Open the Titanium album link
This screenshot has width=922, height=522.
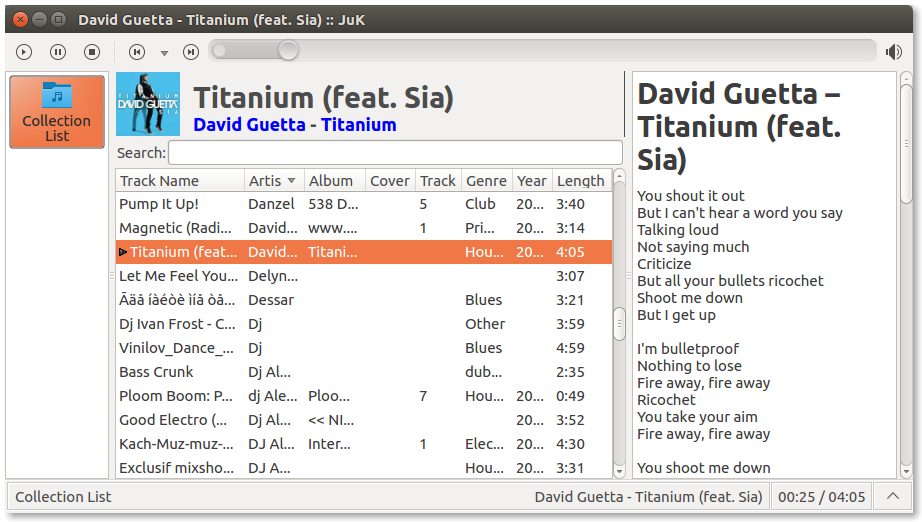pos(358,125)
